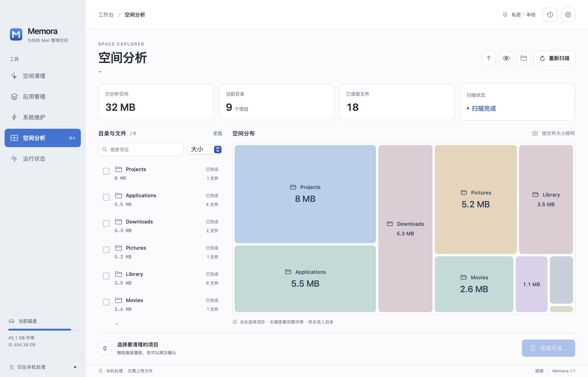Click 全选 to select all items
The width and height of the screenshot is (588, 377).
point(217,133)
